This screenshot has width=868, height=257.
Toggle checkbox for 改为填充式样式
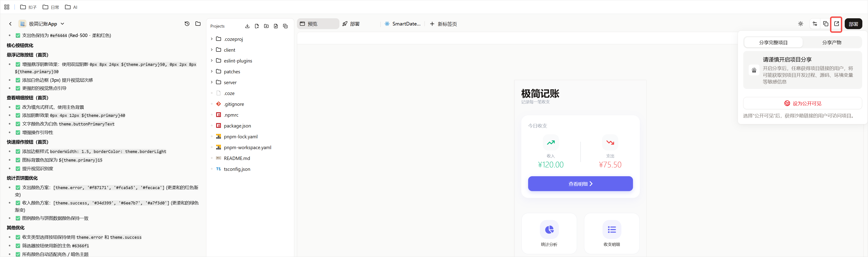18,107
